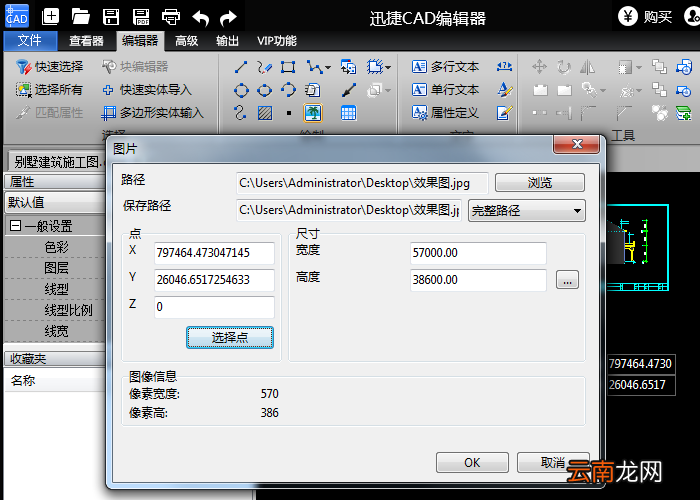Confirm the image dialog with OK
The width and height of the screenshot is (700, 500).
click(x=472, y=462)
